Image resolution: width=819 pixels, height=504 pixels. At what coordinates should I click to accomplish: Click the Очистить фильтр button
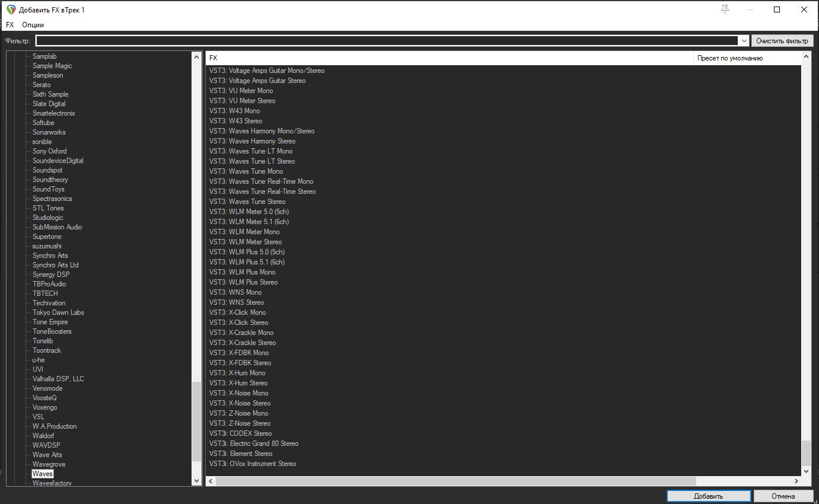coord(782,41)
